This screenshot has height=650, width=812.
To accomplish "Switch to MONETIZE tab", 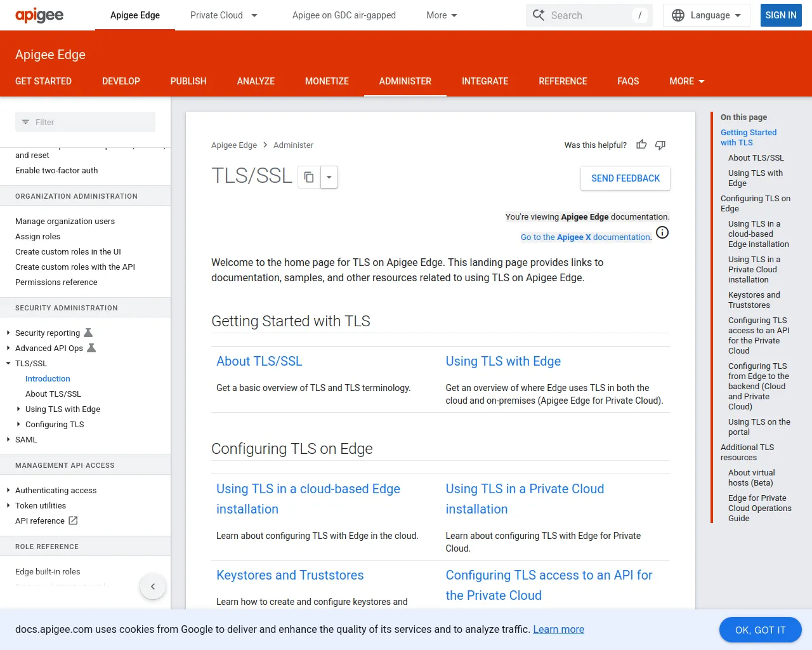I will pos(327,81).
